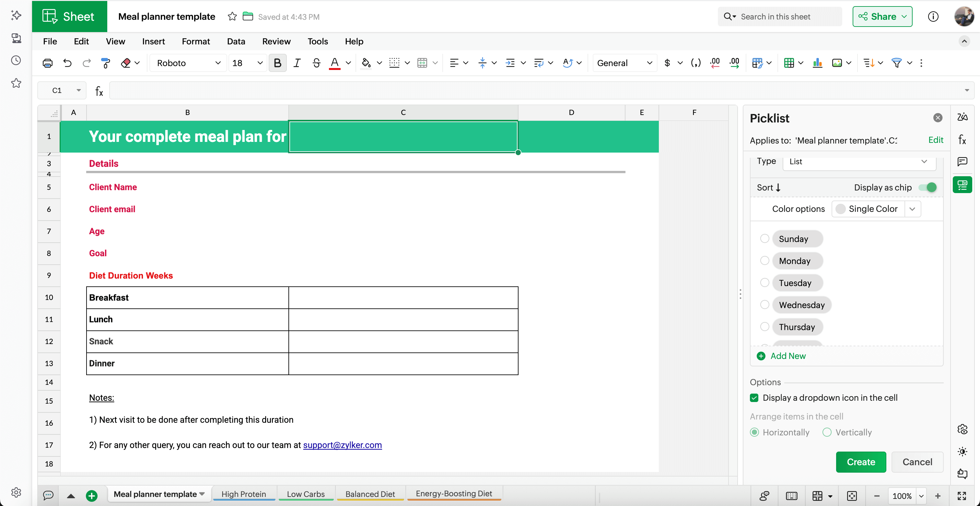Click the Borders icon
The height and width of the screenshot is (506, 980).
click(394, 63)
